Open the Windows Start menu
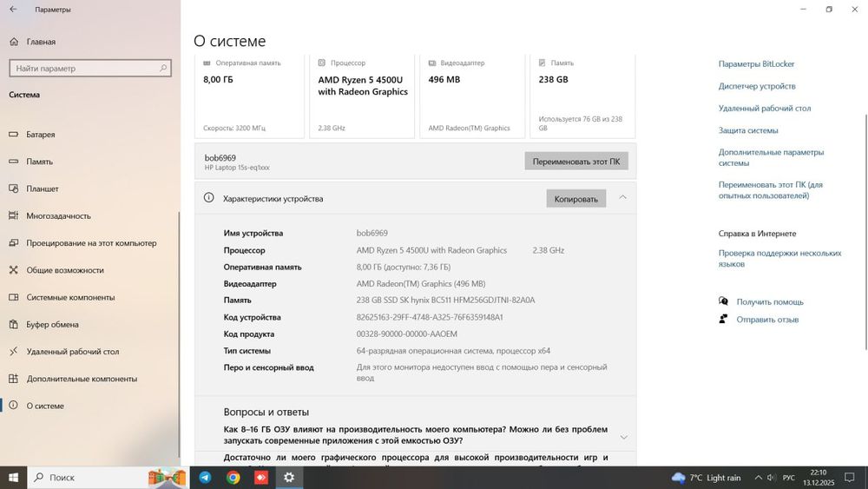 pyautogui.click(x=13, y=478)
